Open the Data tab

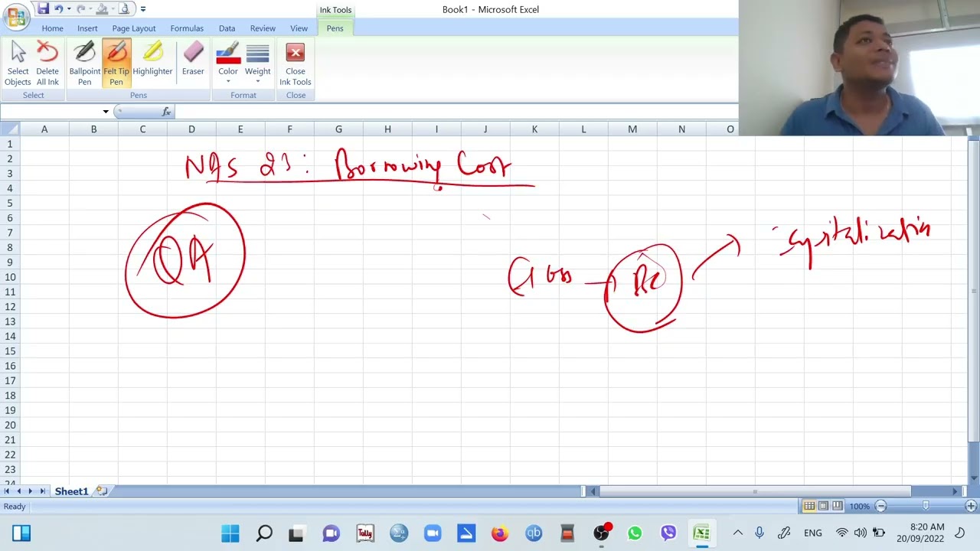(x=227, y=28)
